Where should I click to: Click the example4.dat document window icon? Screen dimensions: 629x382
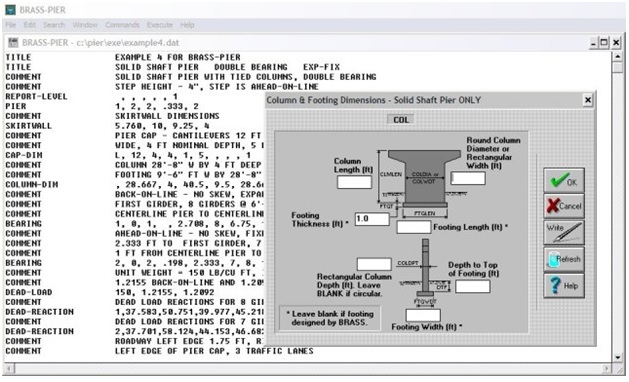click(x=13, y=43)
